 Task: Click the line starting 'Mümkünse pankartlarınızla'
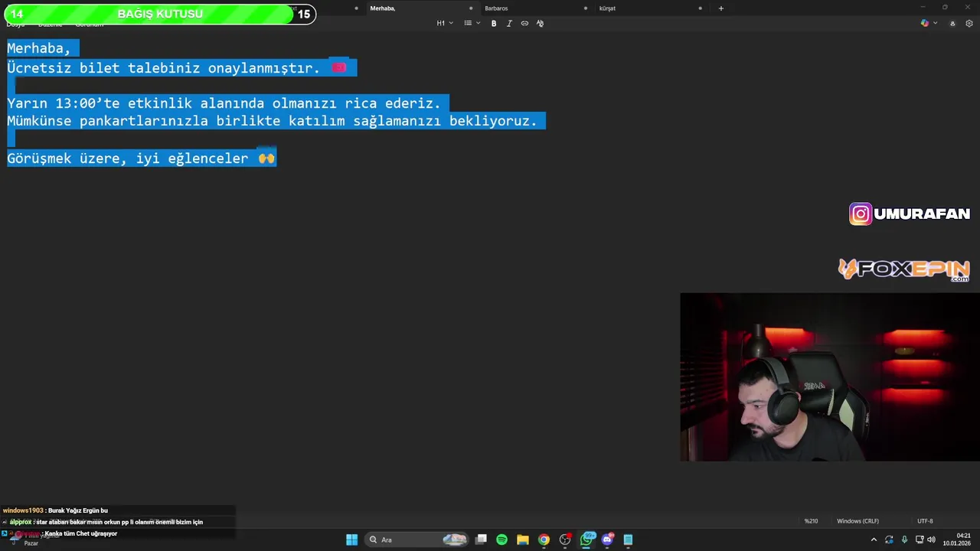(272, 121)
